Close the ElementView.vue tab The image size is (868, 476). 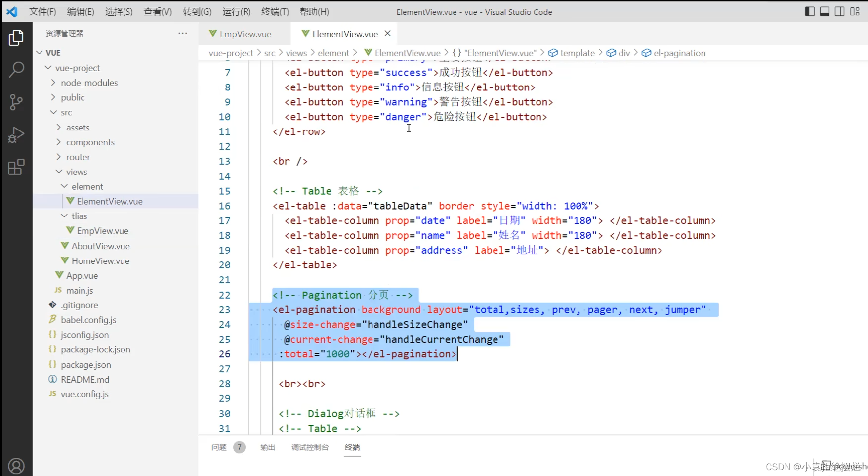click(388, 33)
